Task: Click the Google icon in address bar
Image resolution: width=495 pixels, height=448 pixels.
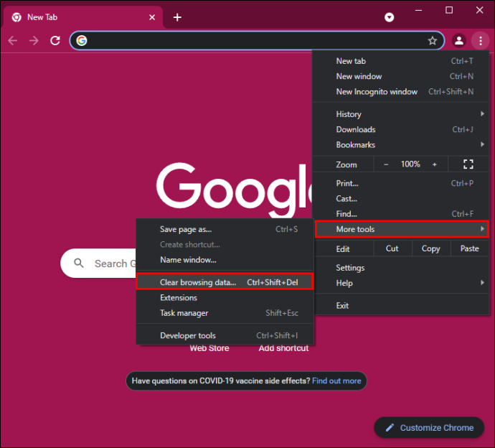Action: (82, 40)
